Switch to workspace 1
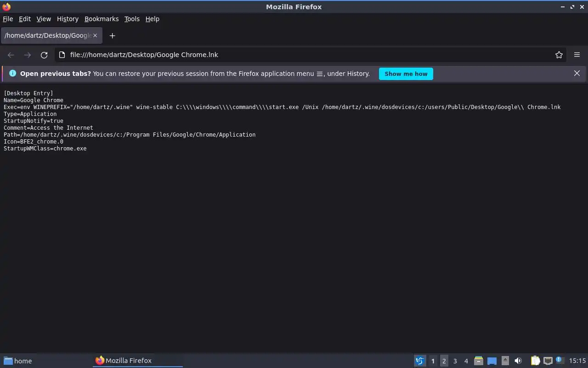This screenshot has width=588, height=368. point(433,361)
